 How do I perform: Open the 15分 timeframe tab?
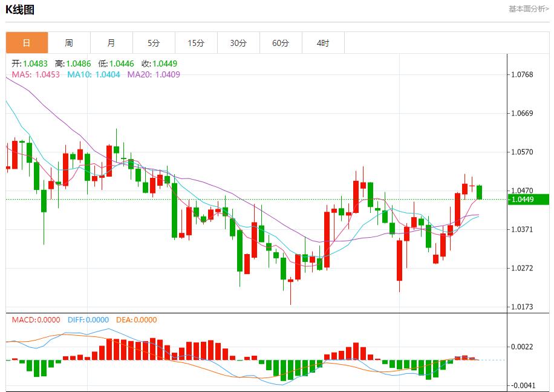tap(196, 43)
